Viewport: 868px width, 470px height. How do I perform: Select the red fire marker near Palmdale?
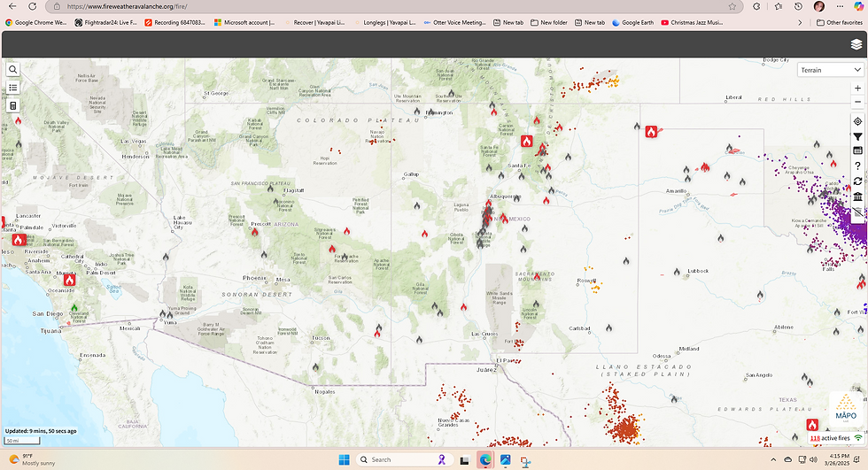[19, 240]
